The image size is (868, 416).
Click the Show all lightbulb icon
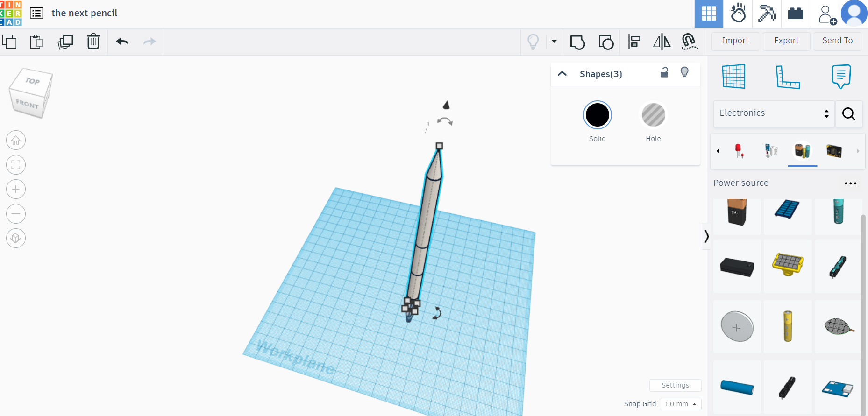pos(533,42)
